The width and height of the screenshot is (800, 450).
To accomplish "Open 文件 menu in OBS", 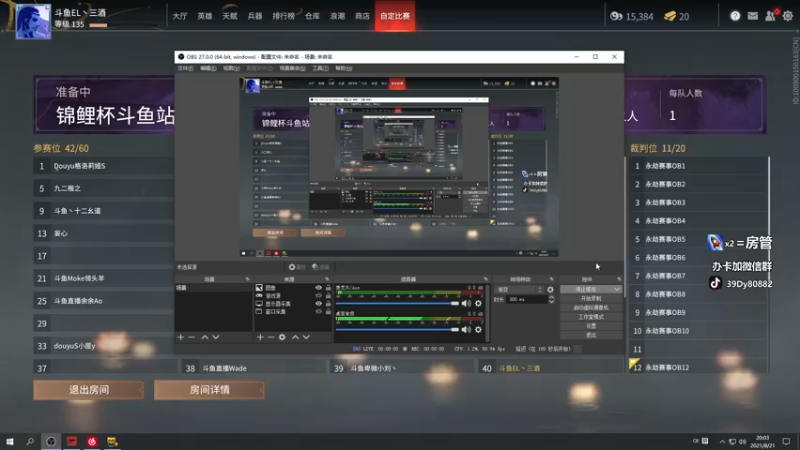I will pos(185,68).
